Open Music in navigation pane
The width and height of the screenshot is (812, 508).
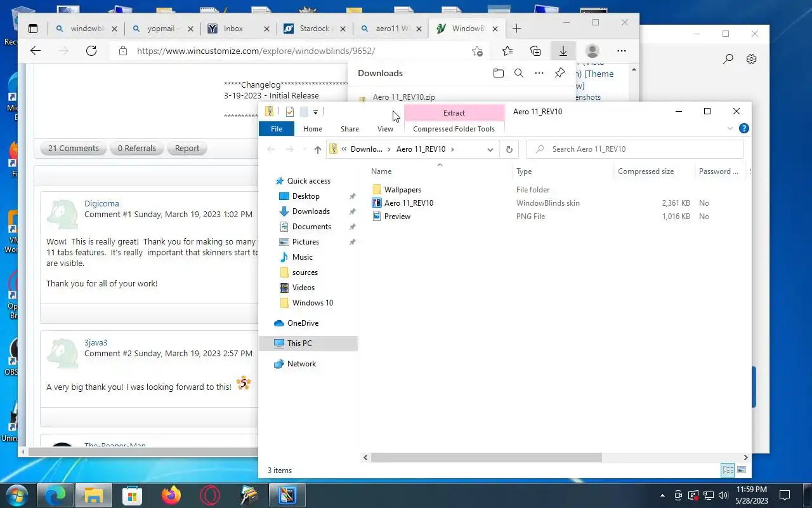302,257
